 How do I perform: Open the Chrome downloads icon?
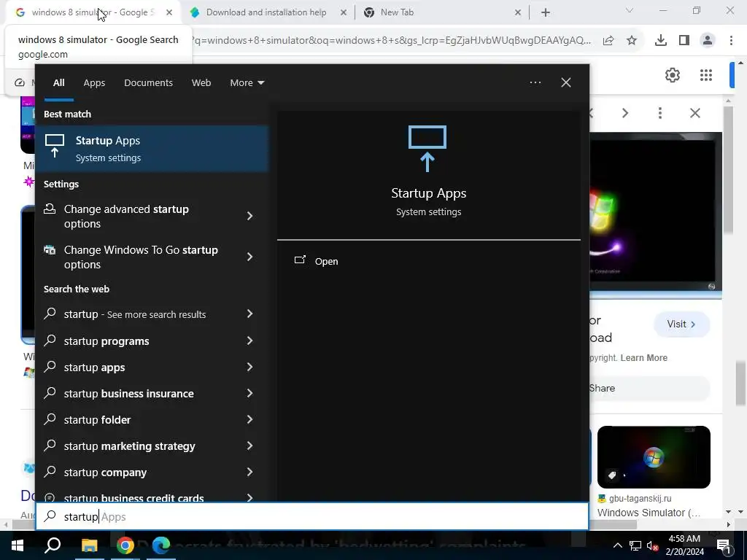[x=661, y=41]
